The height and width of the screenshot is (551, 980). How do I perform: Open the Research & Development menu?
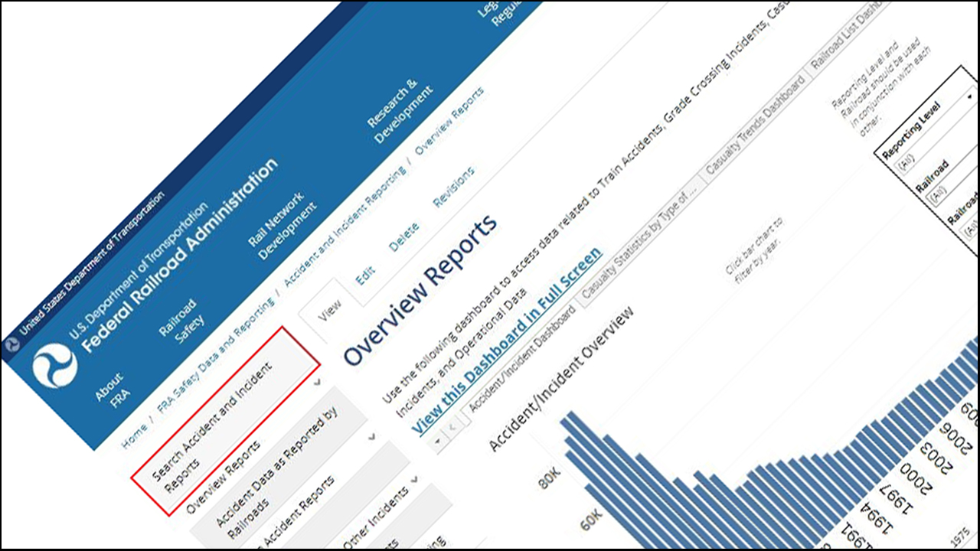(x=399, y=110)
